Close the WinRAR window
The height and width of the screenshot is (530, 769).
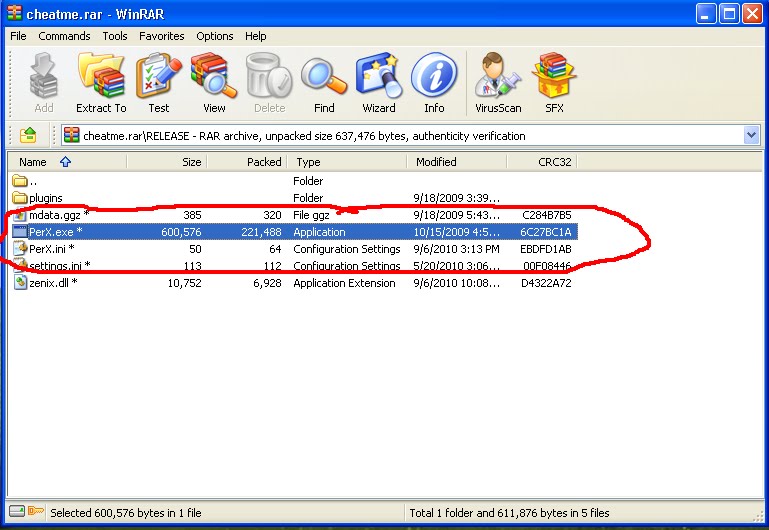[x=752, y=14]
